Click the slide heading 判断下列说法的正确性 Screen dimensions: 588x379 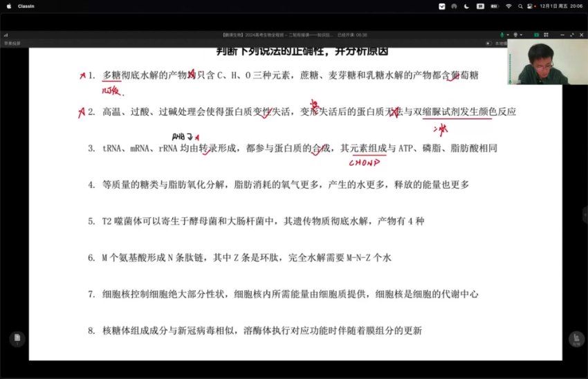pos(302,51)
